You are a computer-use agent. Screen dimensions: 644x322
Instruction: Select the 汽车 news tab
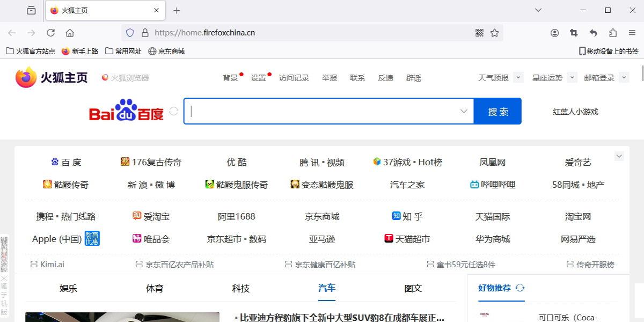pos(327,288)
